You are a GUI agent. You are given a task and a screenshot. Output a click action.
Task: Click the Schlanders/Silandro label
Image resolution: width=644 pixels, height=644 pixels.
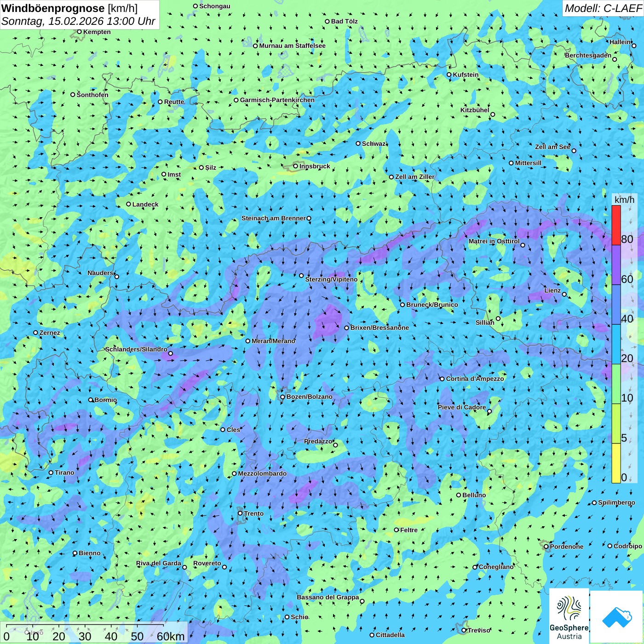coord(136,349)
